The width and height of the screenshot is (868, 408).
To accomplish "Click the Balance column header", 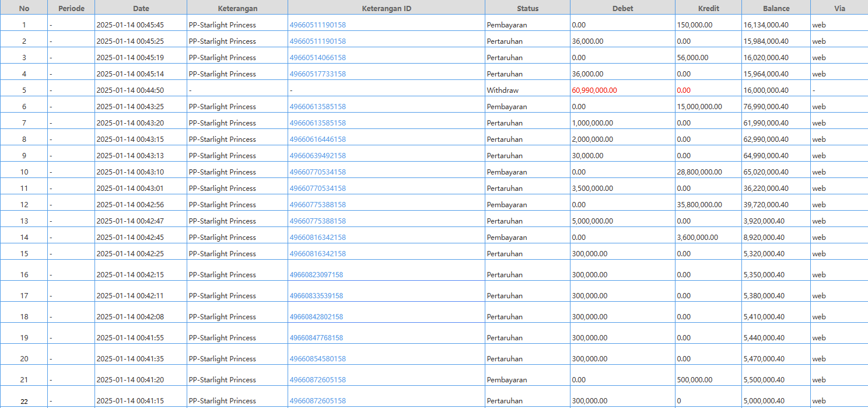I will coord(776,9).
